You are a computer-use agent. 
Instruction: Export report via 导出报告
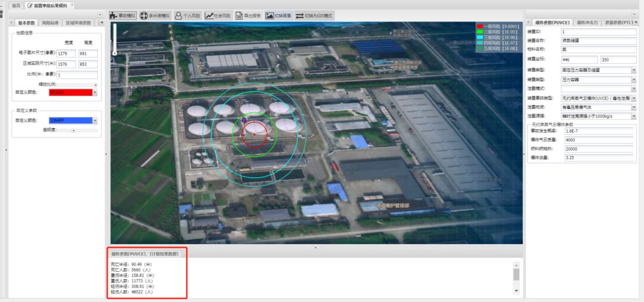tap(248, 15)
